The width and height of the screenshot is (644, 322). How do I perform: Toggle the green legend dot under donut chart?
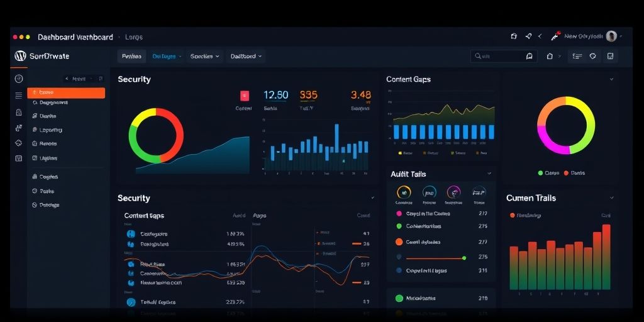(540, 173)
